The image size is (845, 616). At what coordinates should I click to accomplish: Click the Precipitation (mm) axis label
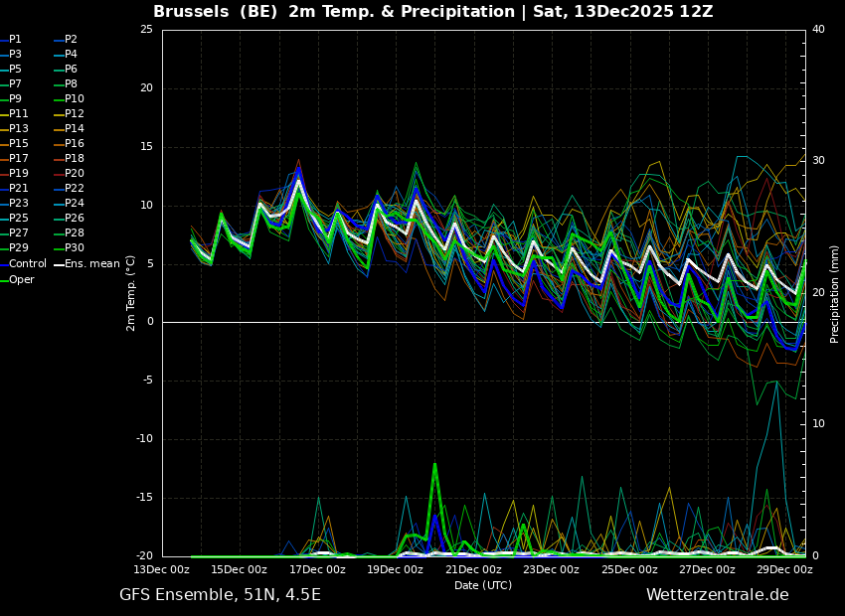pyautogui.click(x=835, y=293)
